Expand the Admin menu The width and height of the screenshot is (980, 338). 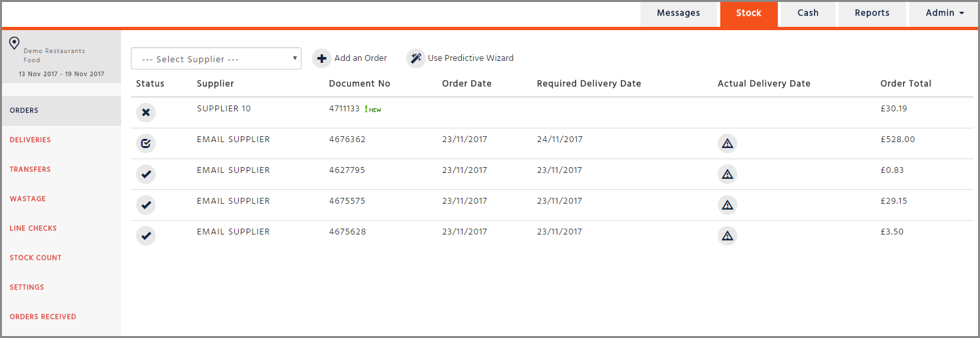click(945, 13)
